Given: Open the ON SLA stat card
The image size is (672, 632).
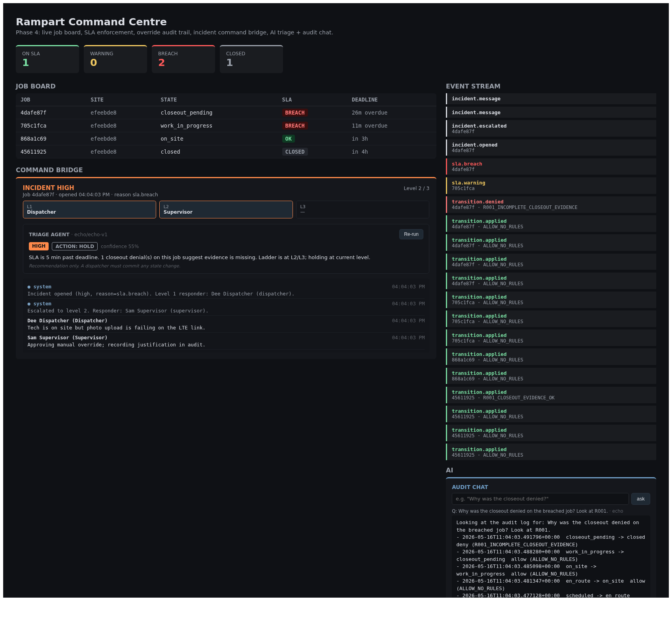Looking at the screenshot, I should click(x=47, y=59).
